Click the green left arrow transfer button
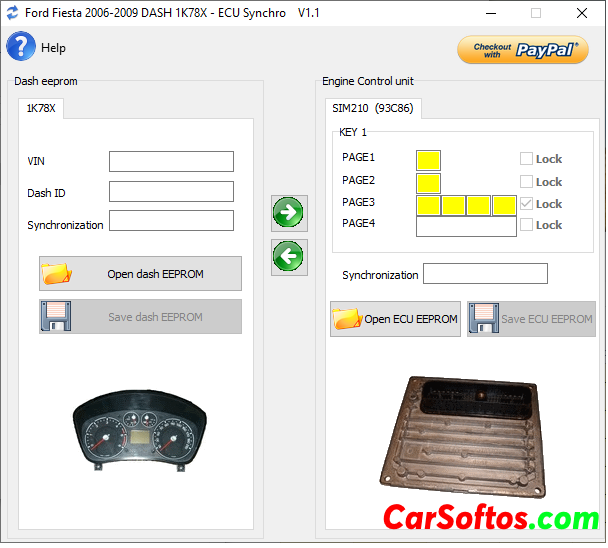 coord(289,257)
